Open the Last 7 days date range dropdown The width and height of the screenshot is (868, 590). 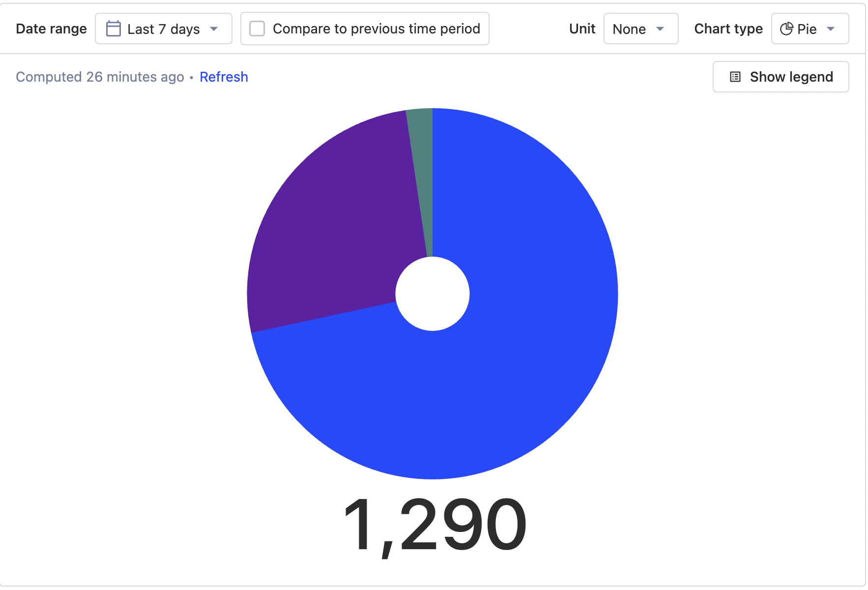click(x=163, y=29)
